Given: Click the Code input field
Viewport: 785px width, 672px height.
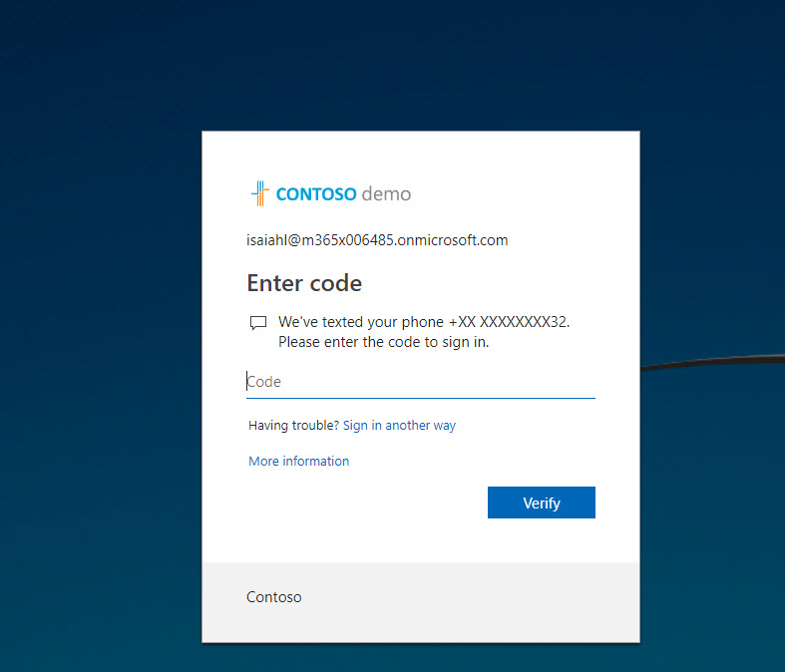Looking at the screenshot, I should pyautogui.click(x=421, y=382).
